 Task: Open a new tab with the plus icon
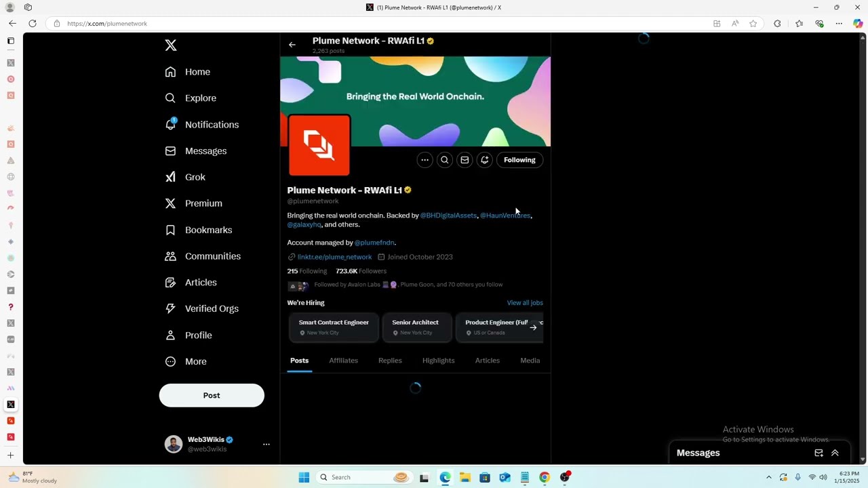coord(10,455)
